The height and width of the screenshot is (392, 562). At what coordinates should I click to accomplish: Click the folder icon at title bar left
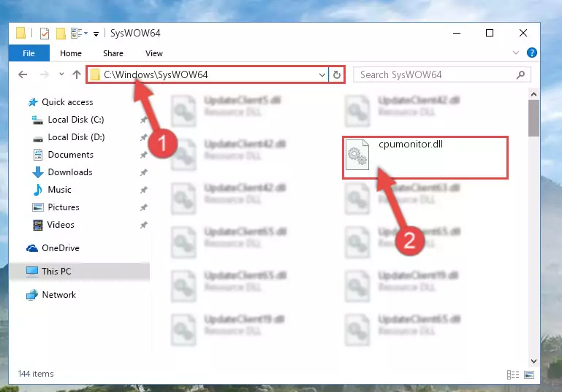pos(20,34)
